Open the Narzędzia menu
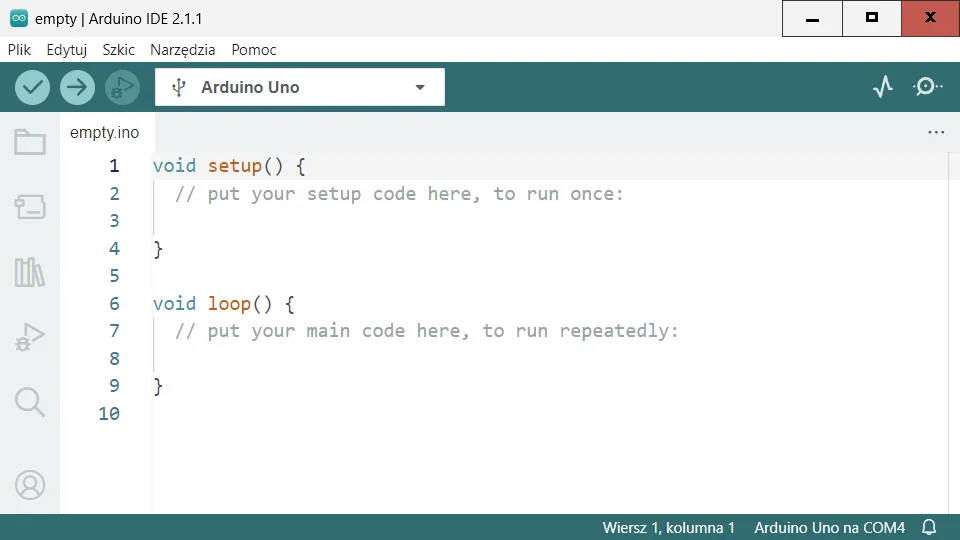This screenshot has height=540, width=960. click(x=182, y=50)
